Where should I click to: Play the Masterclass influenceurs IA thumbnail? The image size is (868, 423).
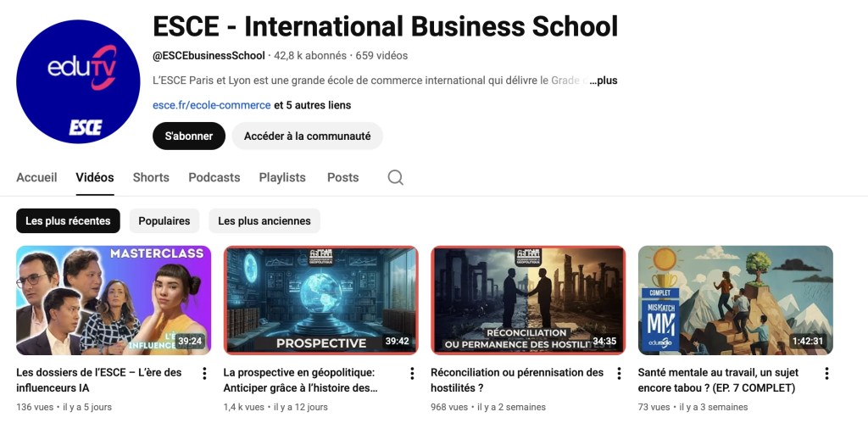point(114,300)
